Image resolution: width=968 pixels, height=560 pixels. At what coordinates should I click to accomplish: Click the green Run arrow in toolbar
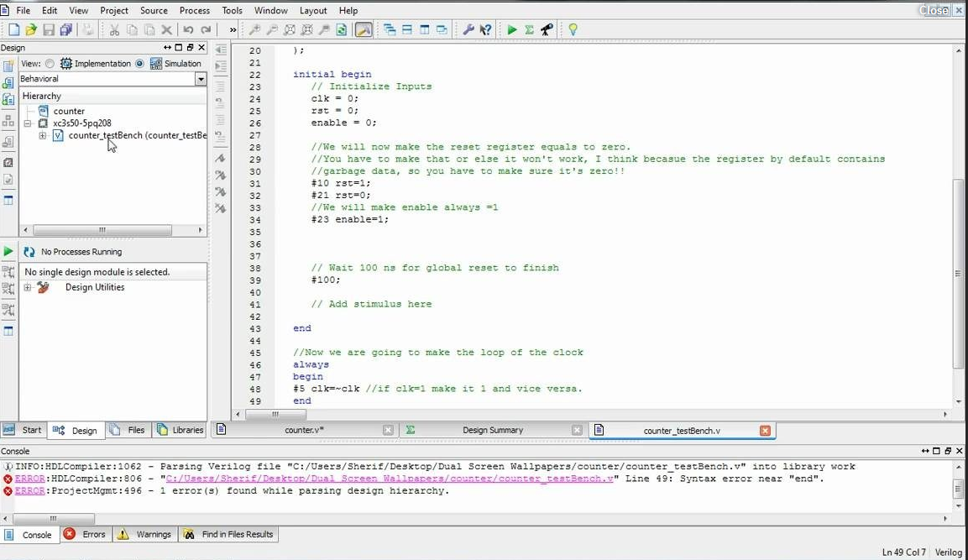[x=511, y=30]
